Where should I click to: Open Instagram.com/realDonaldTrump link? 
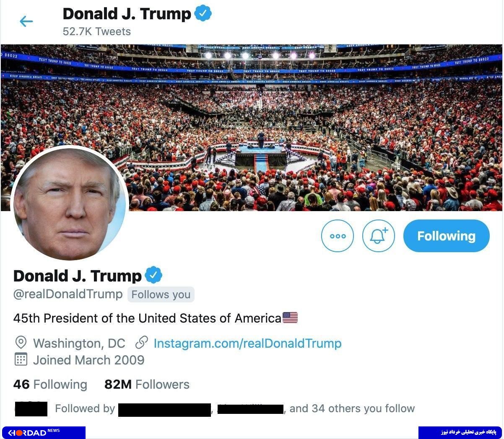click(247, 343)
